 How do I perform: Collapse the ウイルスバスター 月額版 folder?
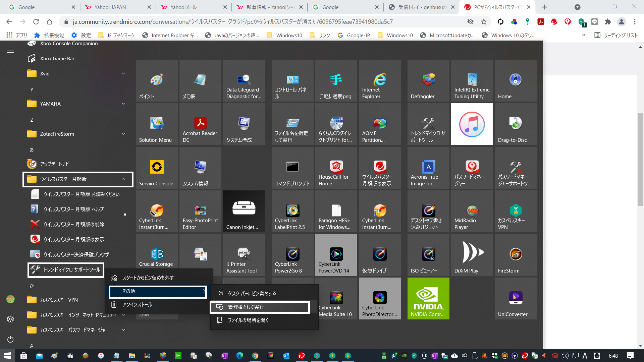123,179
